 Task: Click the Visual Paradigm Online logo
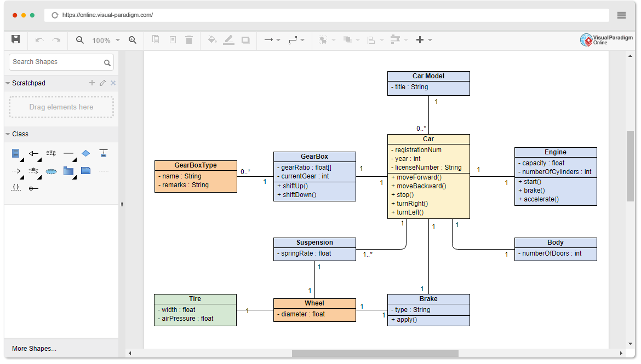[606, 40]
